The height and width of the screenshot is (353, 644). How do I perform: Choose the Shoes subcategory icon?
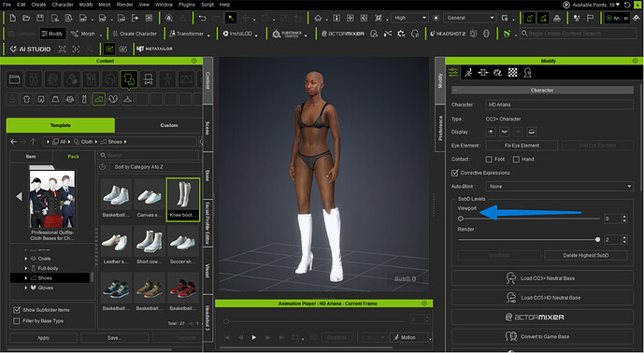tap(98, 99)
